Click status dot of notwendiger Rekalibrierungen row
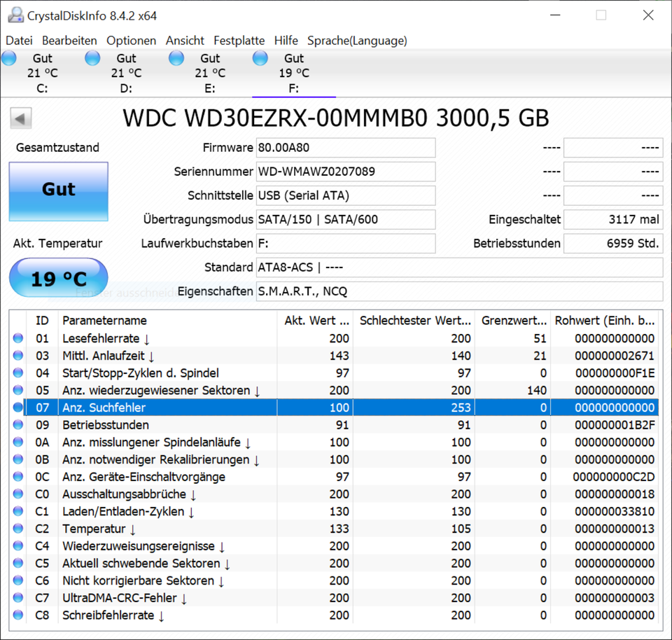 click(18, 459)
